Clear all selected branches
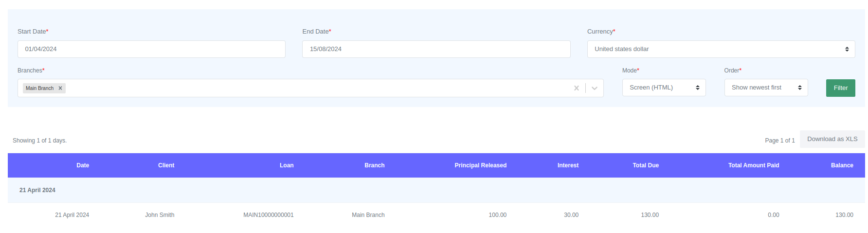The image size is (868, 233). [576, 89]
